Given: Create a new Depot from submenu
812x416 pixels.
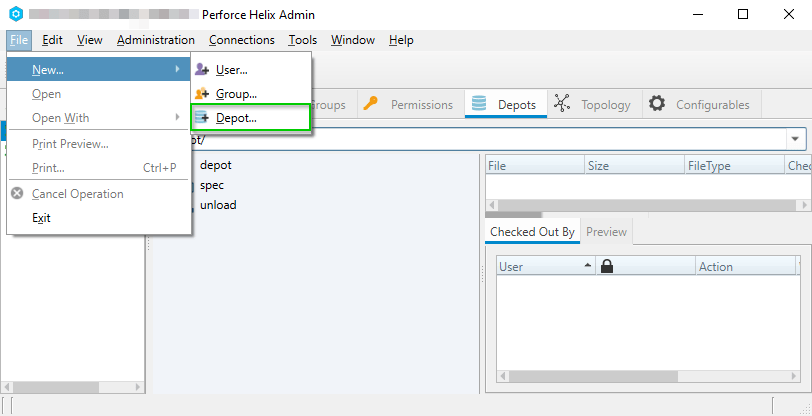Looking at the screenshot, I should (251, 118).
